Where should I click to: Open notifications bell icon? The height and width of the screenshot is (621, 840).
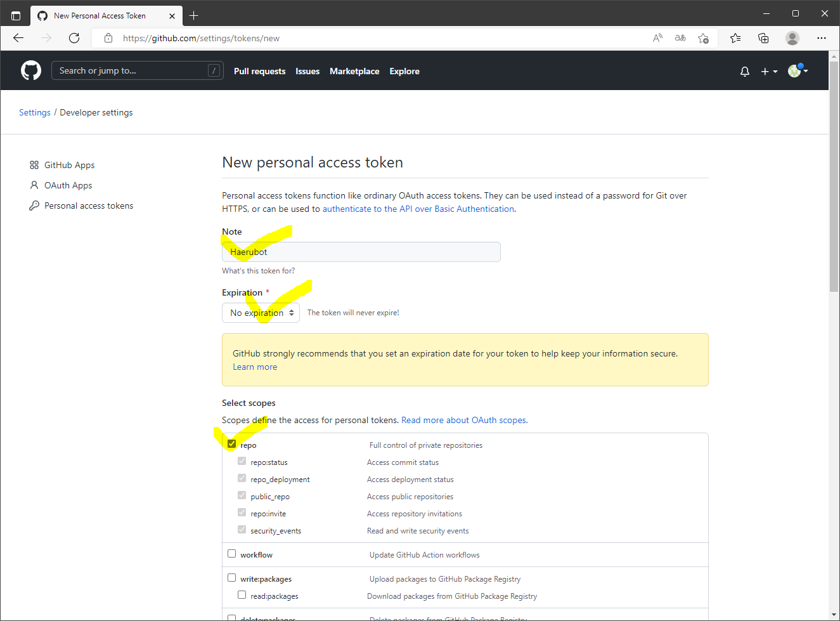(745, 72)
